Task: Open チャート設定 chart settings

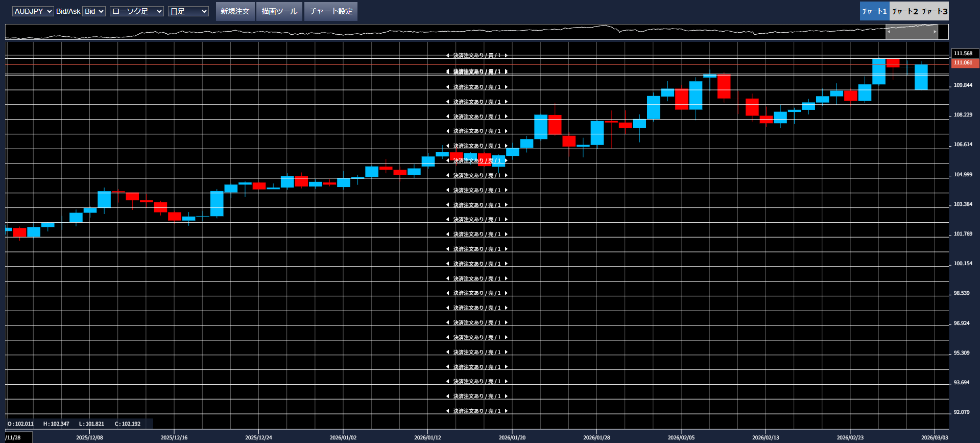Action: point(331,11)
